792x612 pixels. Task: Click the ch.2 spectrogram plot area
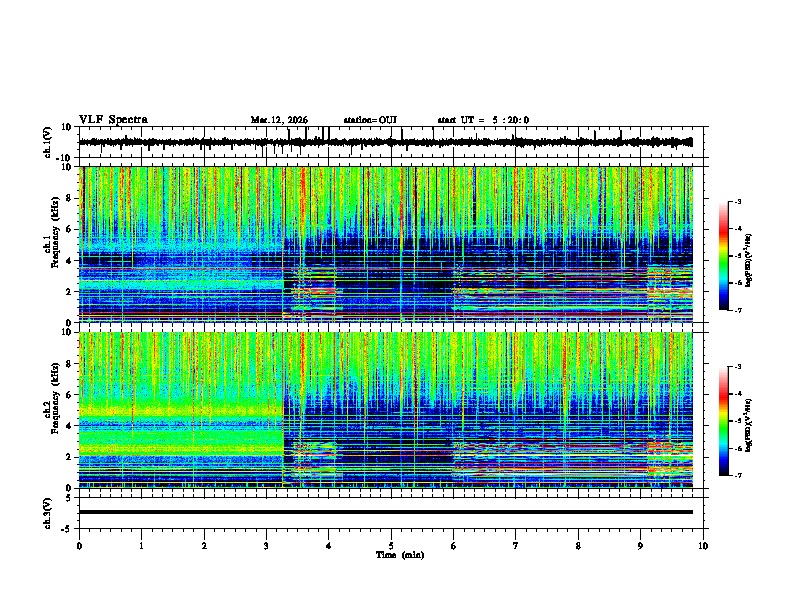pos(386,410)
